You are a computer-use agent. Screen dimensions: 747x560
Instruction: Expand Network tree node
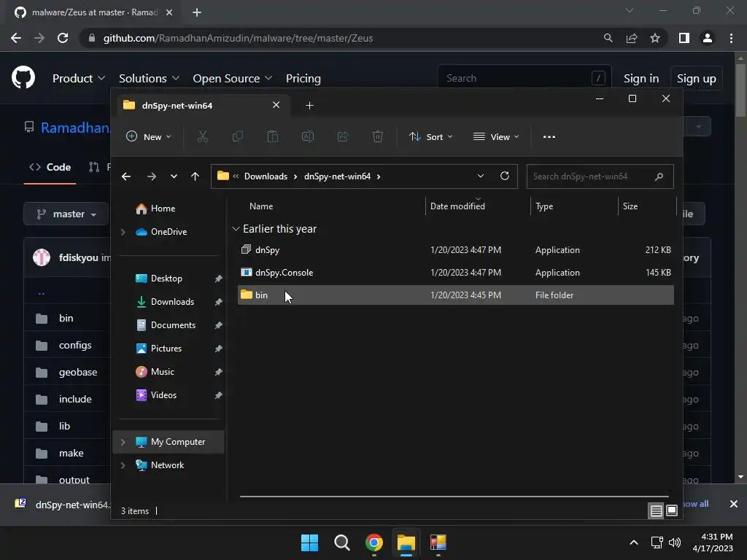click(x=123, y=465)
